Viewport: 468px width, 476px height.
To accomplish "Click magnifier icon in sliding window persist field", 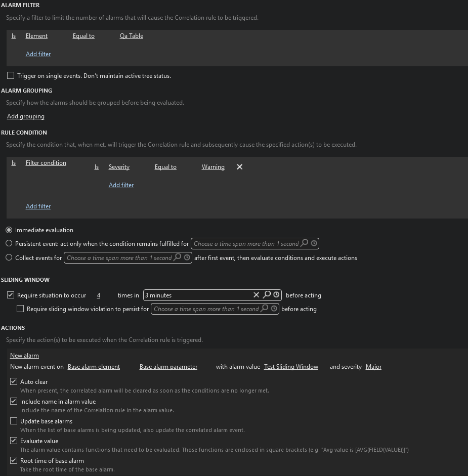I will [265, 308].
